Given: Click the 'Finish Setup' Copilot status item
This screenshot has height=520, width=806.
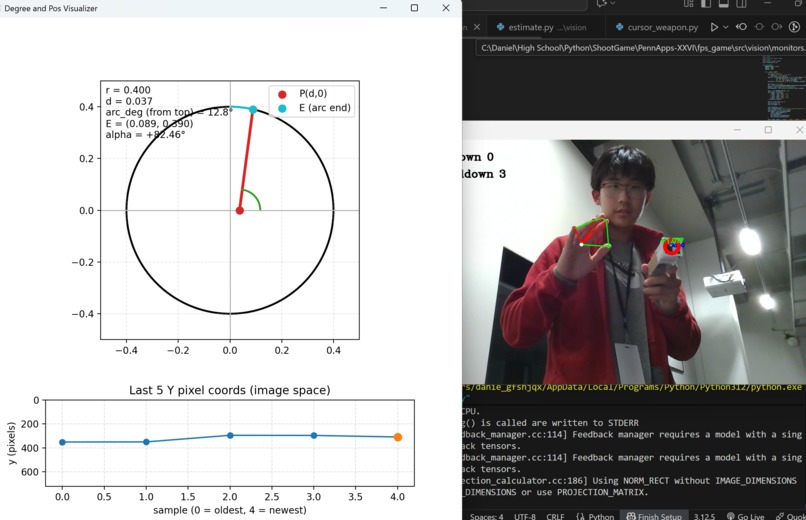Looking at the screenshot, I should coord(654,516).
